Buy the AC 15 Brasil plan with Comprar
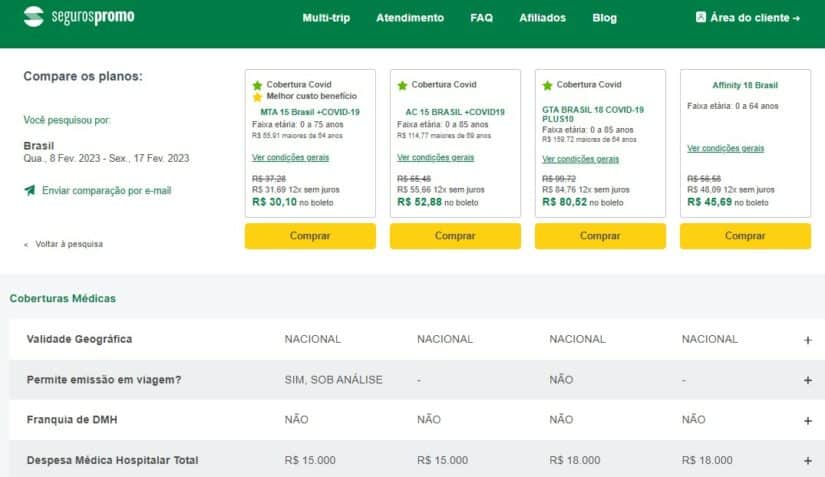 (x=455, y=236)
